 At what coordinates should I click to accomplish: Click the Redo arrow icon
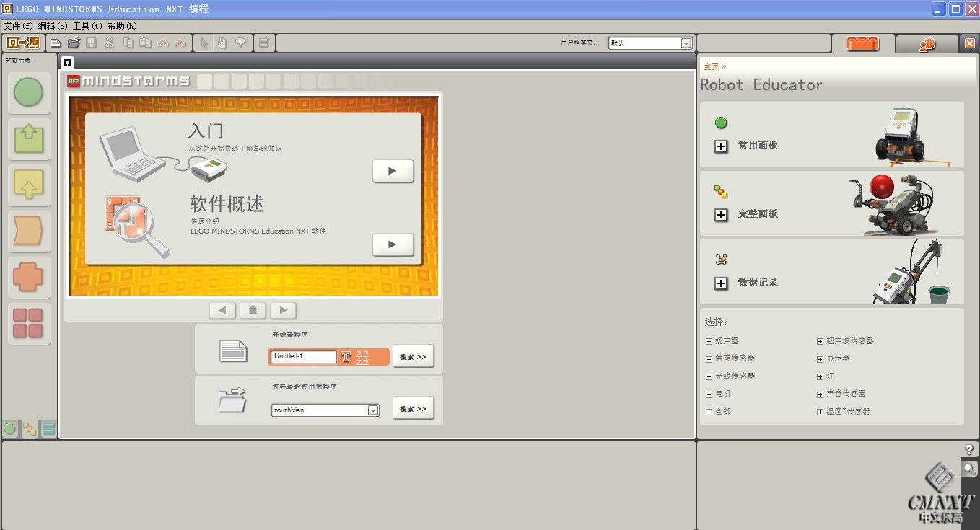(x=180, y=43)
